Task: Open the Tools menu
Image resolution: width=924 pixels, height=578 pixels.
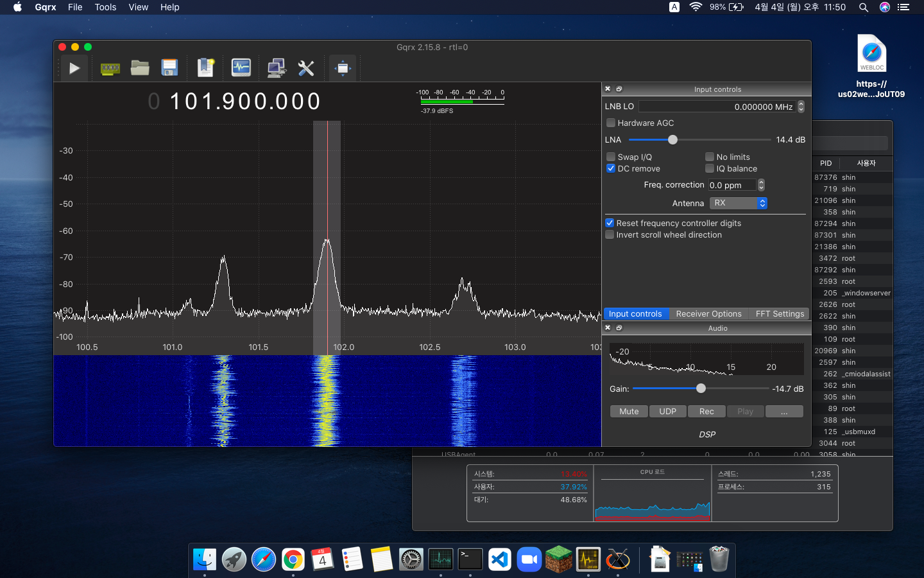Action: 105,7
